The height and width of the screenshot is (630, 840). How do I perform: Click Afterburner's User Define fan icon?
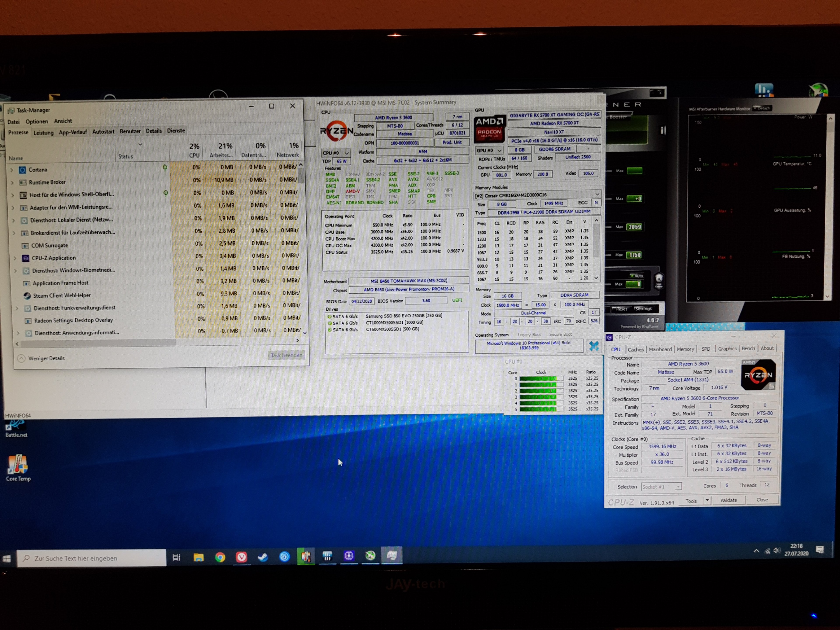click(659, 281)
